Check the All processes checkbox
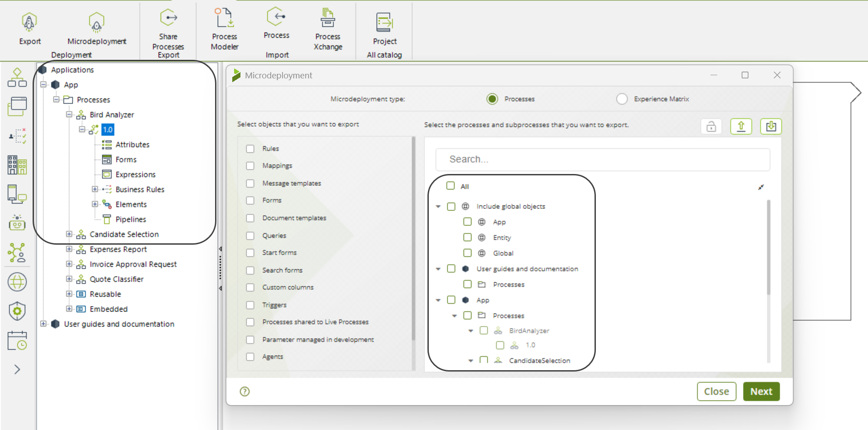Image resolution: width=868 pixels, height=430 pixels. (x=451, y=186)
